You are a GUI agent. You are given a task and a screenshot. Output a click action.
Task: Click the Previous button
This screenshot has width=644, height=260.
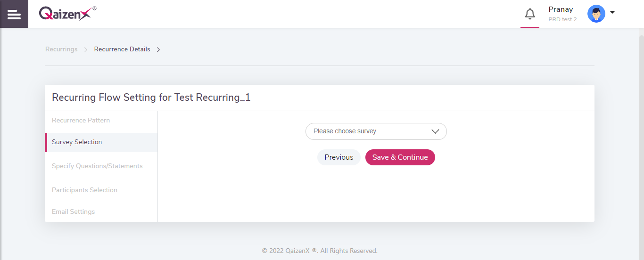(x=339, y=157)
